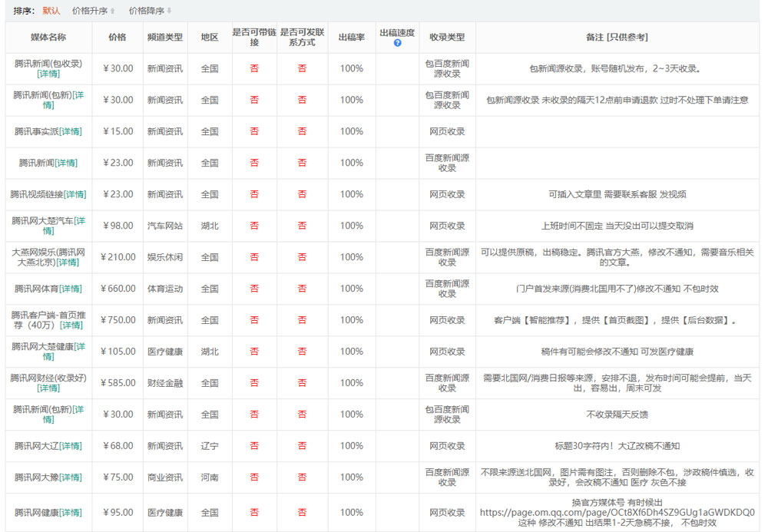Open 详情 for 腾讯网大豫

(70, 477)
